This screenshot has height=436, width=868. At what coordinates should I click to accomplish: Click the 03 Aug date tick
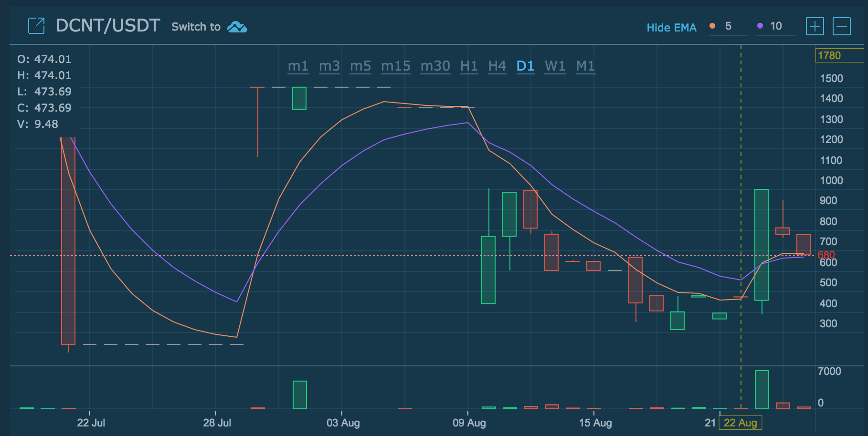tap(343, 423)
